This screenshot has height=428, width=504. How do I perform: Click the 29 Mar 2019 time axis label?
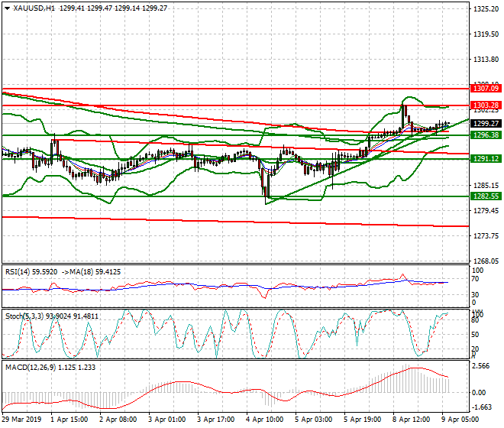click(x=21, y=420)
